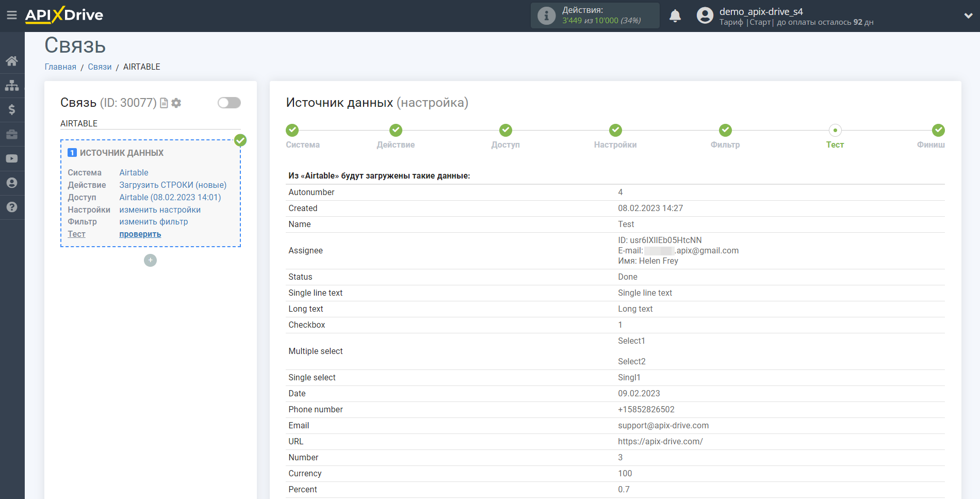The image size is (980, 499).
Task: Click the demo_apix-drive_s4 account name
Action: click(x=761, y=11)
